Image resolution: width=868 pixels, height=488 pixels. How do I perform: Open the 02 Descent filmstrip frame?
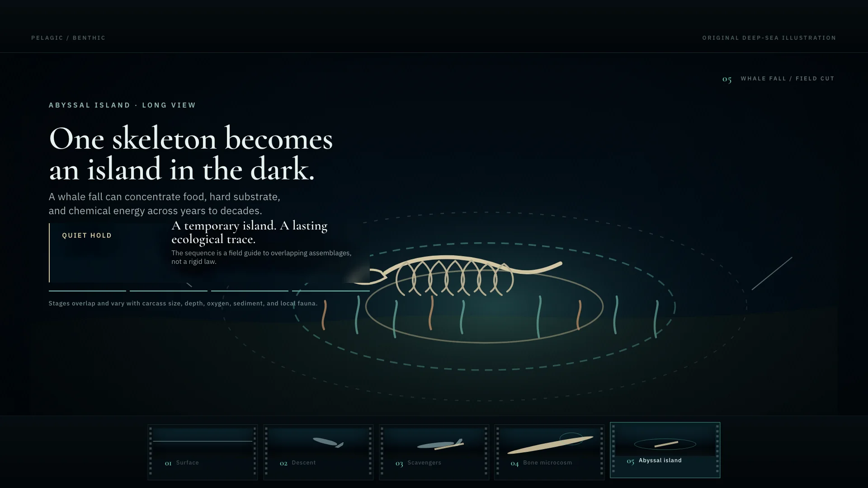click(x=318, y=452)
